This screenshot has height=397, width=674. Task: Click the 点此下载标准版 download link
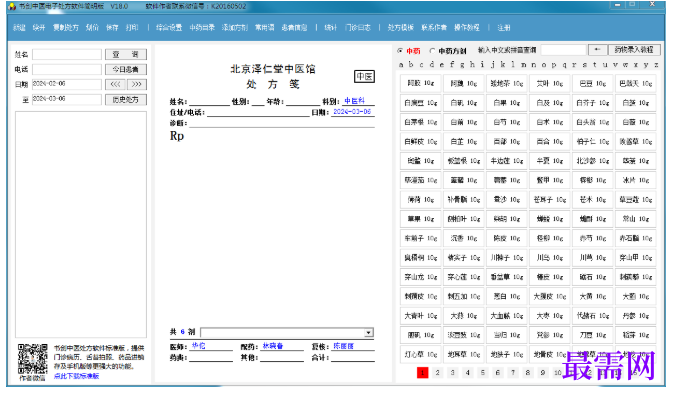coord(76,376)
